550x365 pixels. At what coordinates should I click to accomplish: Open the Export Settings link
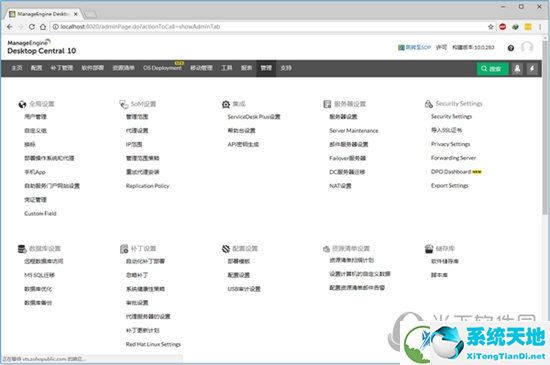[449, 185]
